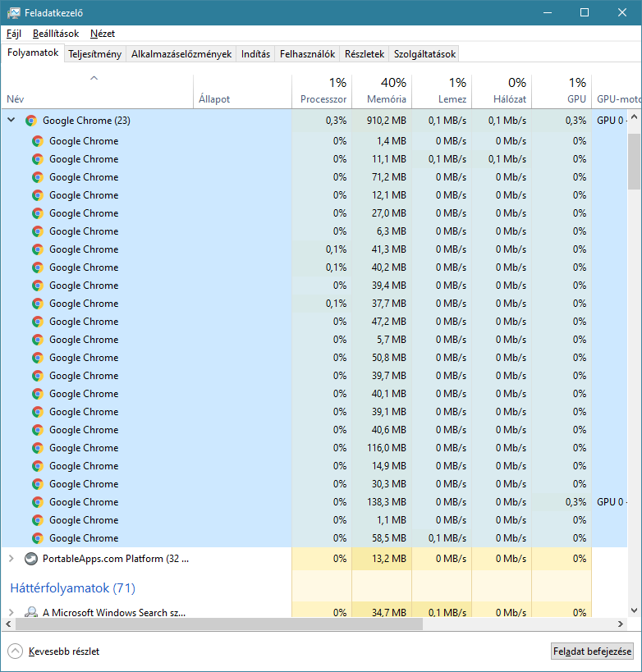Click the Háttérfolyamatok (71) group heading
The image size is (642, 672).
coord(72,588)
